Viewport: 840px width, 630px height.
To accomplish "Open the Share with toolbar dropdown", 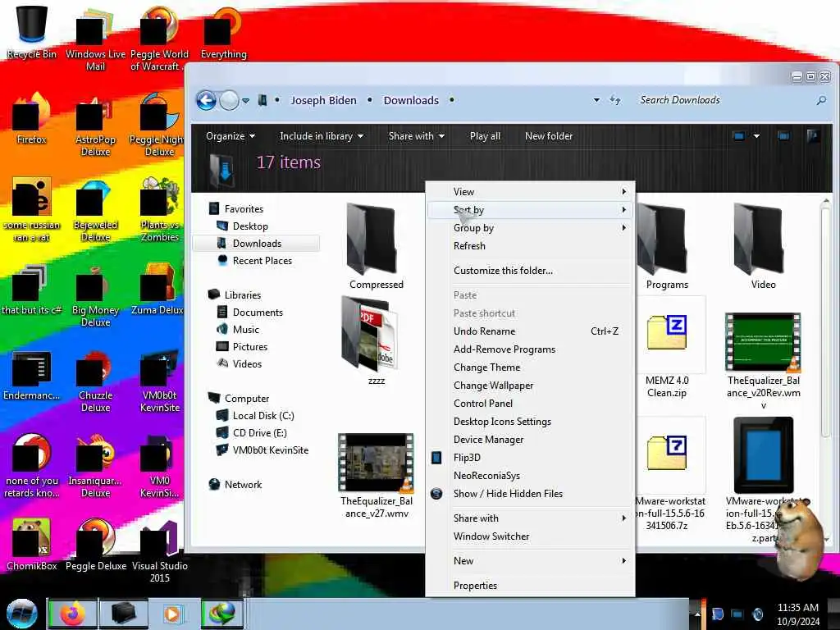I will (x=416, y=136).
